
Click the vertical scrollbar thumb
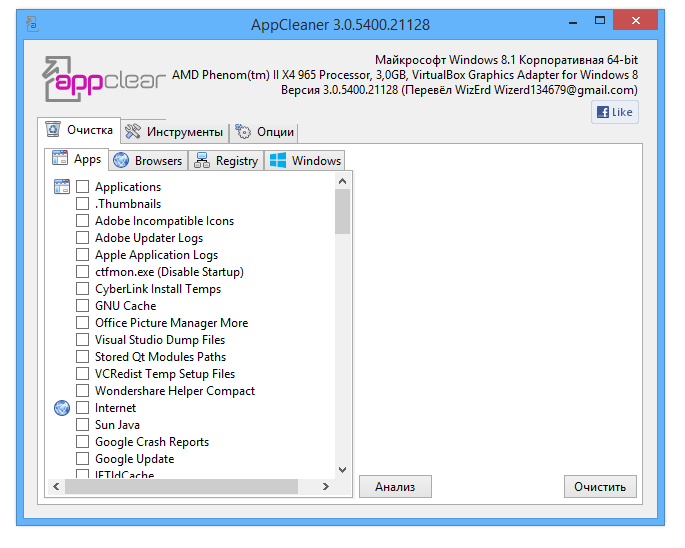pos(342,212)
